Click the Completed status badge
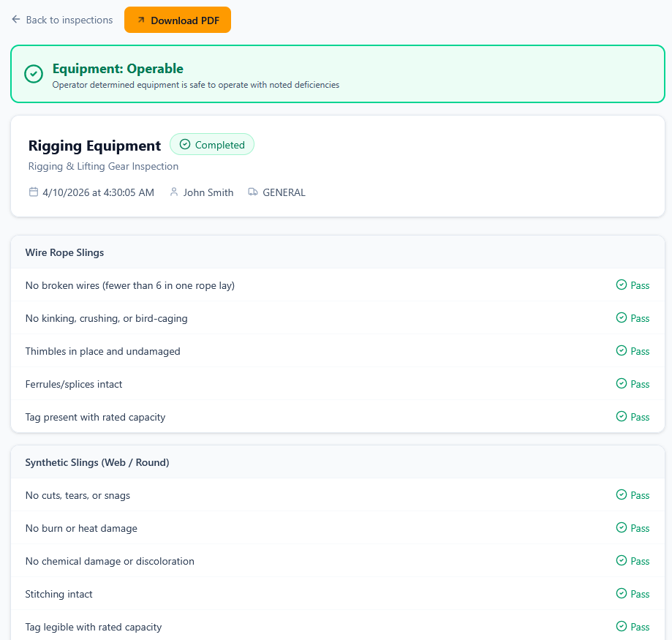The image size is (672, 640). 212,144
